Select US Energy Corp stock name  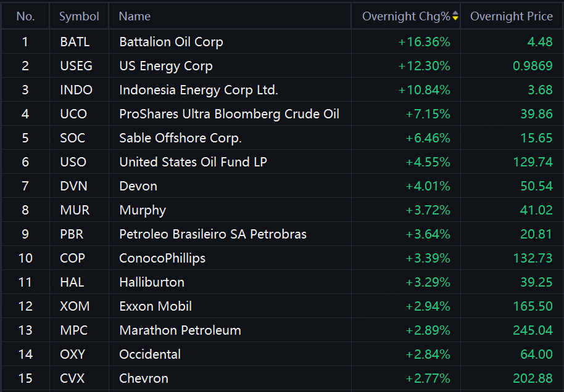[x=165, y=66]
